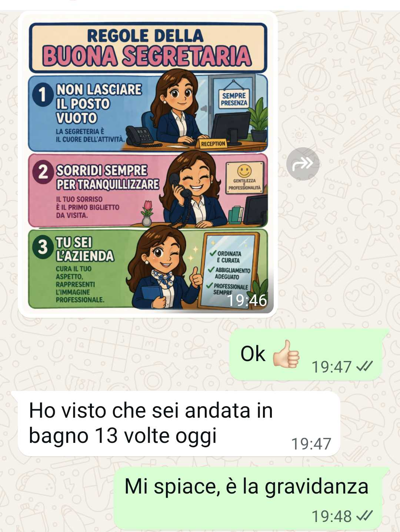This screenshot has height=532, width=400.
Task: Tap double check marks on 19:48 message
Action: pos(364,516)
